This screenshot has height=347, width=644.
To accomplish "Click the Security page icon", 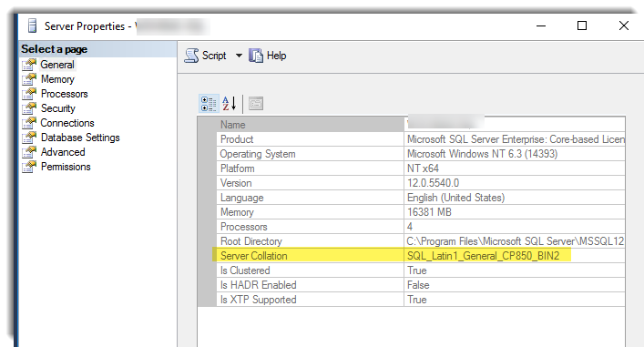I will point(29,108).
